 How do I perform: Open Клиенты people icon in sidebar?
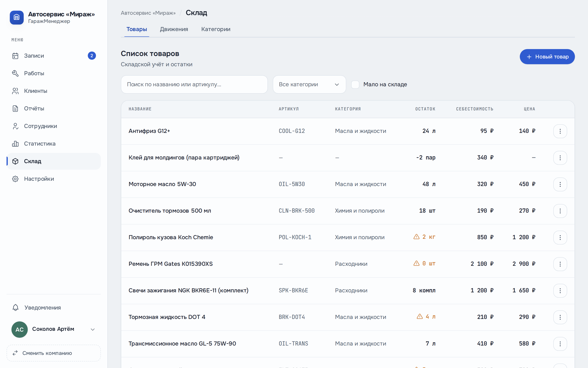pyautogui.click(x=15, y=91)
